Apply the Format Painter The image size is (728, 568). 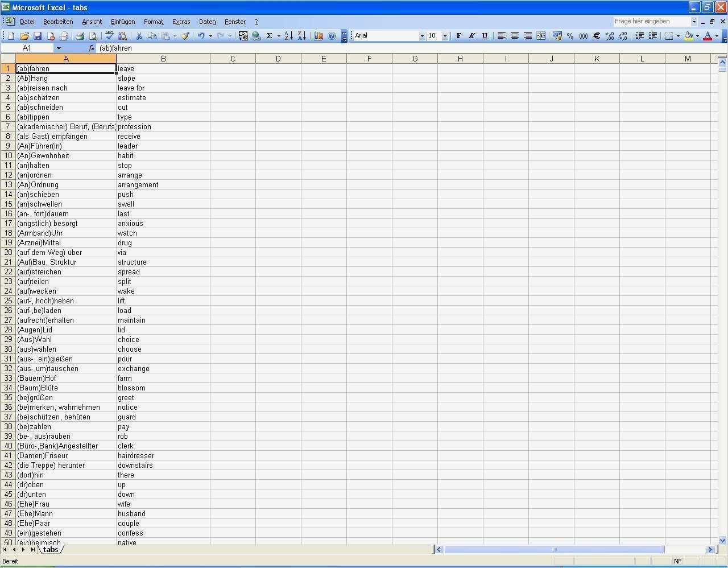click(x=184, y=35)
